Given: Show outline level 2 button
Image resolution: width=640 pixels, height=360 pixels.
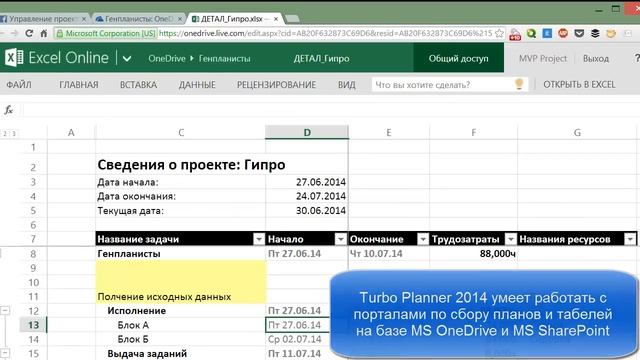Looking at the screenshot, I should [5, 133].
